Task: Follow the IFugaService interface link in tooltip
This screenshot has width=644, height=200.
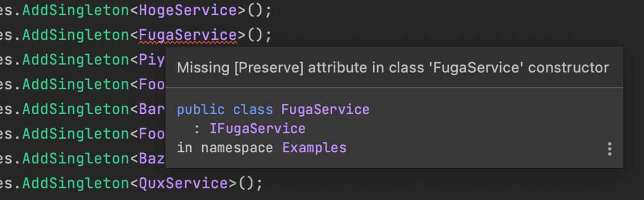Action: click(x=257, y=129)
